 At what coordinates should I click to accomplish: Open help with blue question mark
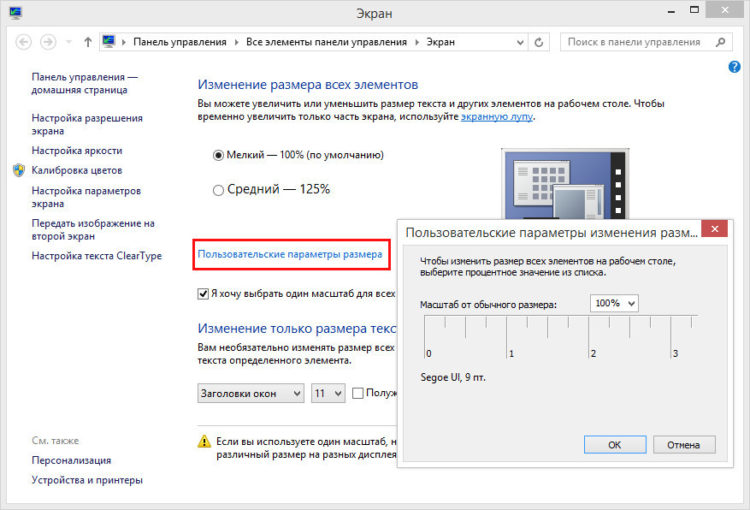(x=734, y=66)
